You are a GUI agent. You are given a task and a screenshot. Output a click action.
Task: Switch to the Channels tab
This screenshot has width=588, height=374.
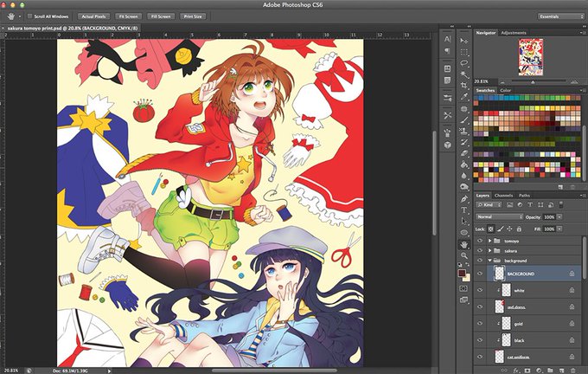point(503,196)
